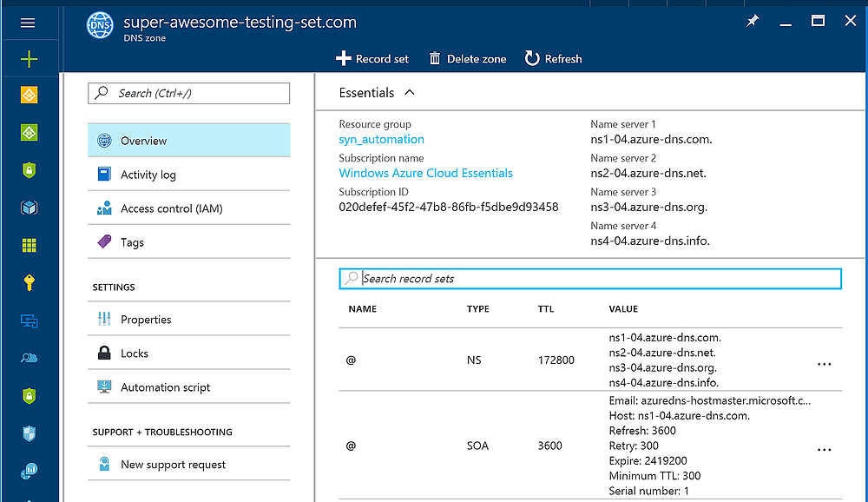Add a Record set from the toolbar
Screen dimensions: 868x502
(372, 59)
